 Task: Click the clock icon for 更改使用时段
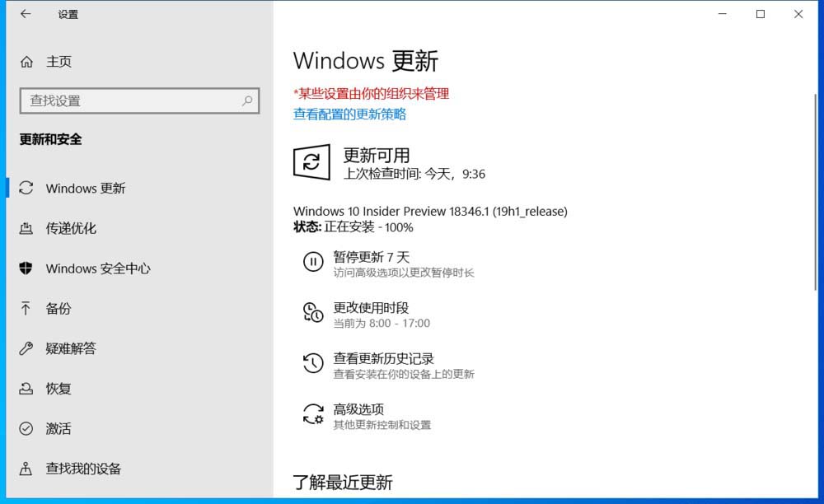pos(312,312)
